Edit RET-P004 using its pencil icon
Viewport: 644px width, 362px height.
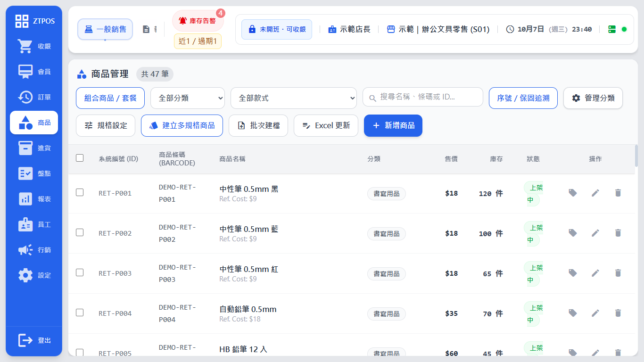(595, 313)
